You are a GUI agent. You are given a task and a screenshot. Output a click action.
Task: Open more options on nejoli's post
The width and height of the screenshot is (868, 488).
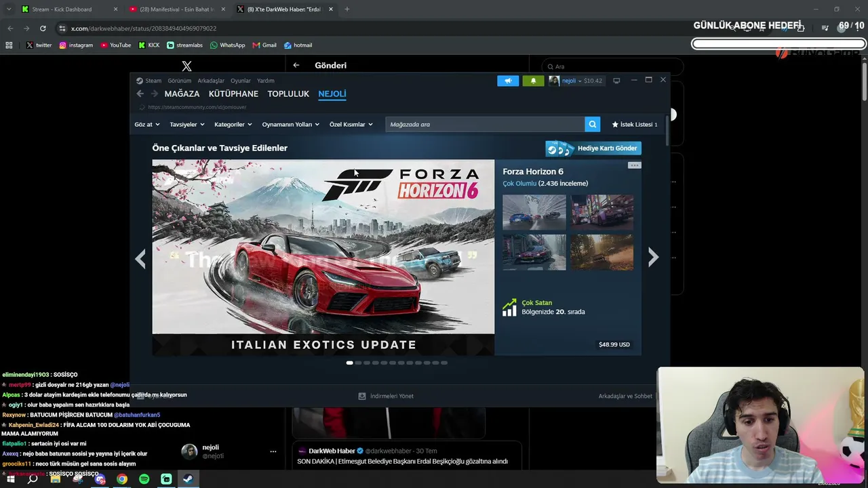pyautogui.click(x=273, y=451)
